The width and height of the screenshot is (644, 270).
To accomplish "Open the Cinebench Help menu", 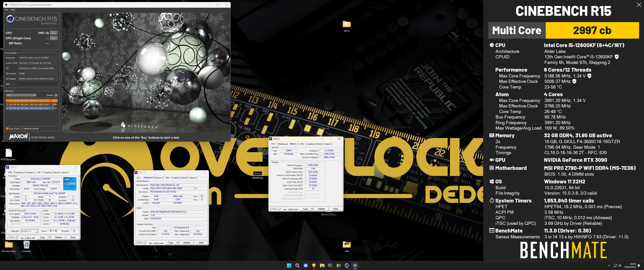I will [13, 10].
